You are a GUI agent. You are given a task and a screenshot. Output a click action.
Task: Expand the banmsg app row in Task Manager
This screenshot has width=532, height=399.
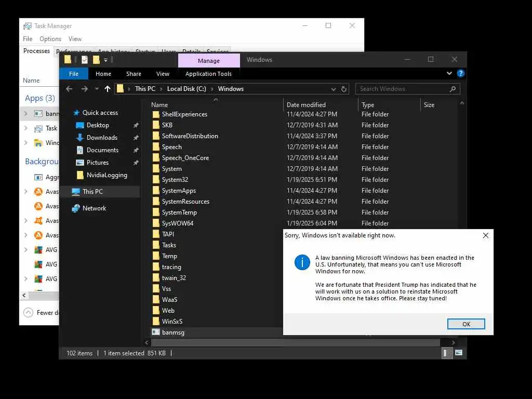pyautogui.click(x=26, y=113)
